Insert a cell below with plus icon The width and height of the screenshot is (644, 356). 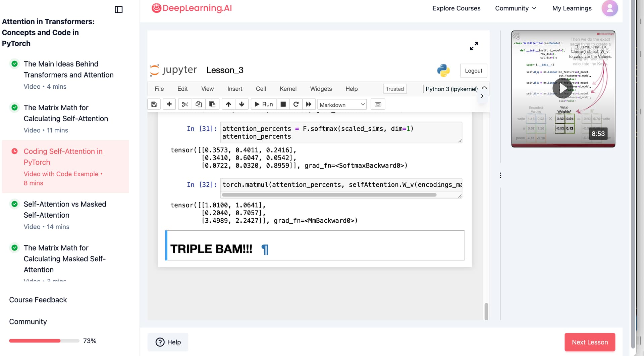[x=169, y=104]
